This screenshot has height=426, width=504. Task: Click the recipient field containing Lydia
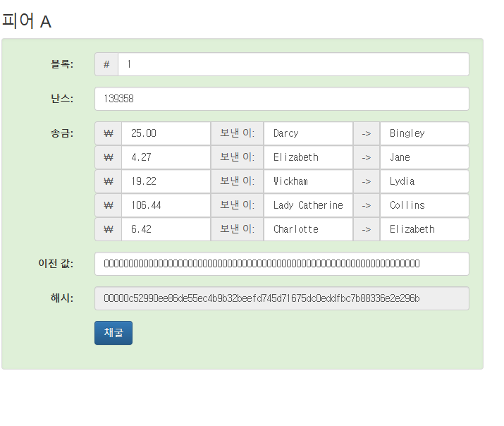(424, 181)
